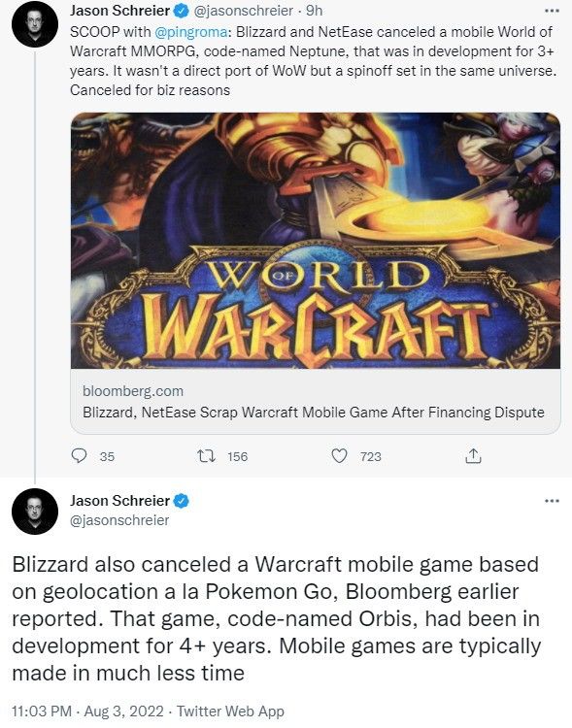572x728 pixels.
Task: Click the verified badge beside the first tweet's name
Action: point(181,11)
